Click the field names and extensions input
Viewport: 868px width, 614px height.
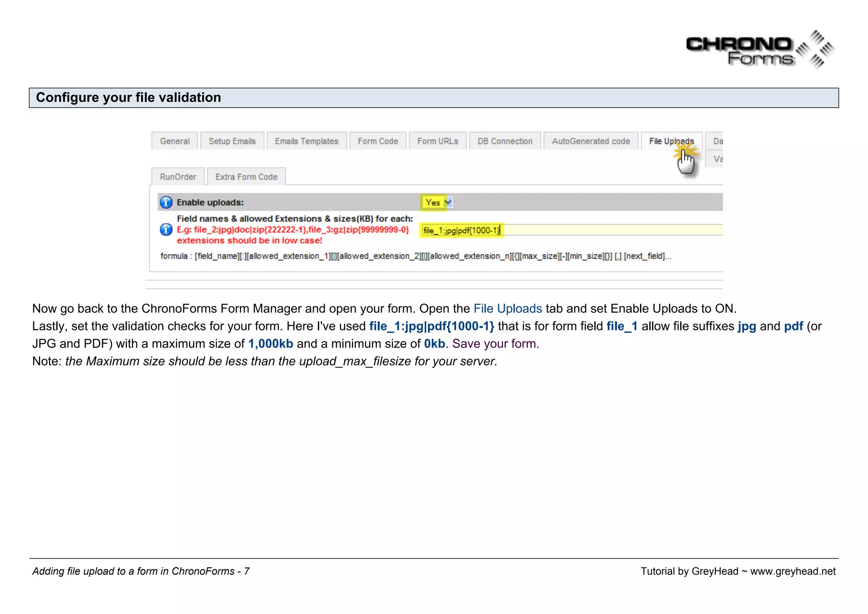[x=572, y=230]
